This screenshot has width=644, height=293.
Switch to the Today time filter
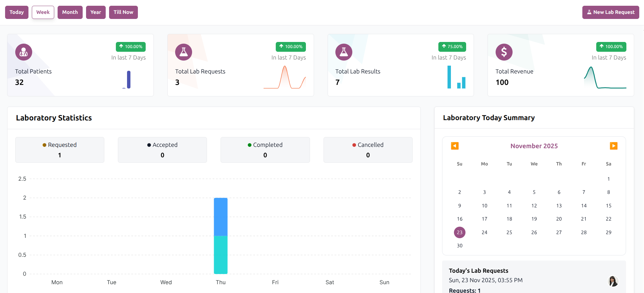17,12
